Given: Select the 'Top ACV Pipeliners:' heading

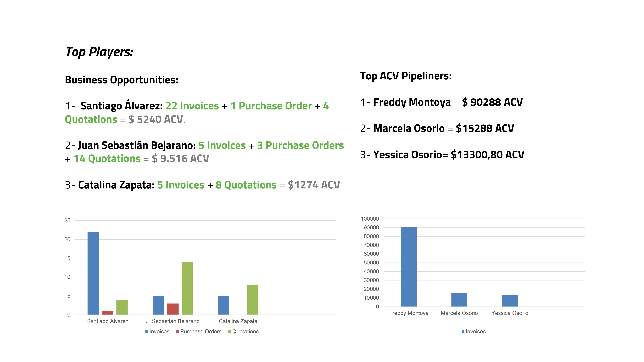Looking at the screenshot, I should pyautogui.click(x=406, y=76).
